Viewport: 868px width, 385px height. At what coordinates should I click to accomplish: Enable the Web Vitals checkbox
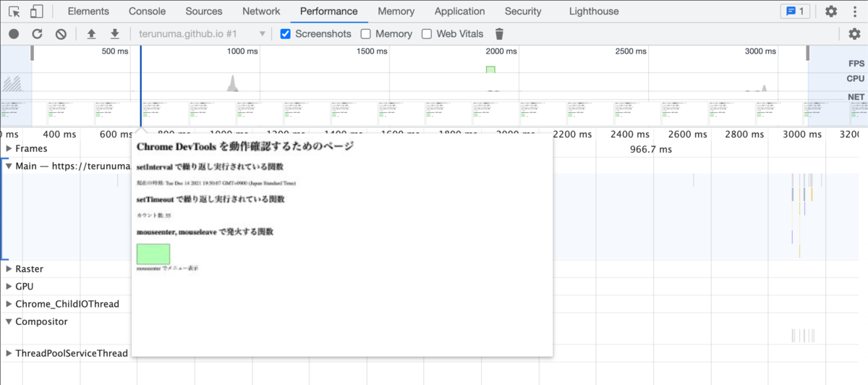click(427, 34)
